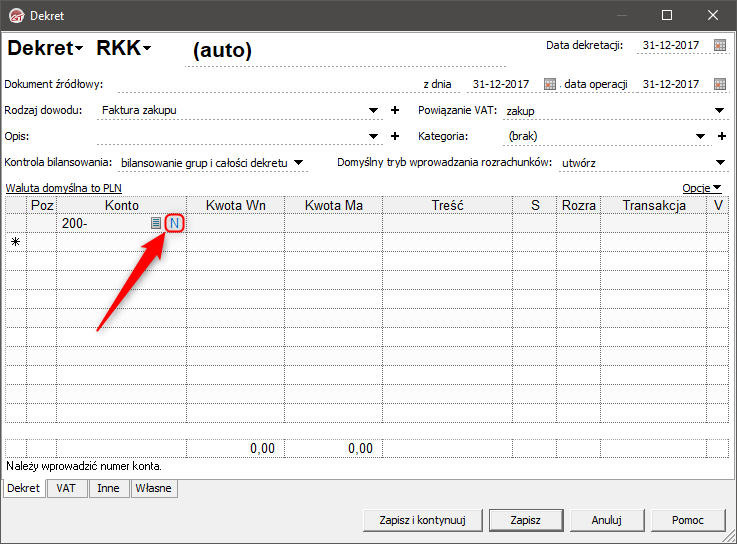Open the Opis dropdown arrow
The height and width of the screenshot is (544, 737).
tap(373, 136)
